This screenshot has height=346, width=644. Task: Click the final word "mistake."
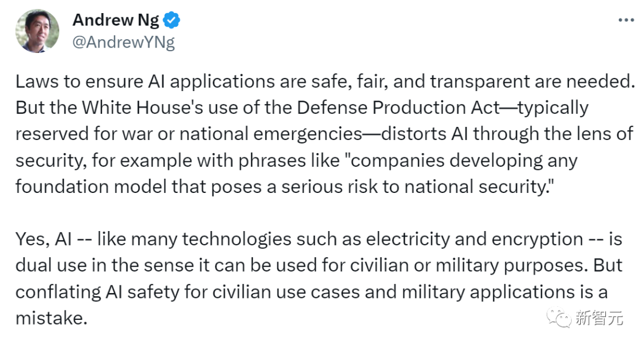pos(51,318)
